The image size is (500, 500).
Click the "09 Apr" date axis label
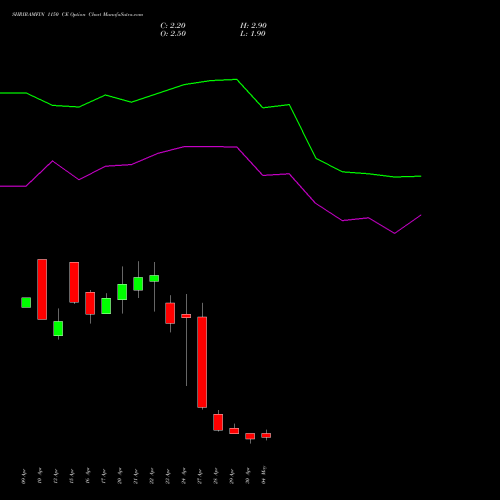pos(24,476)
